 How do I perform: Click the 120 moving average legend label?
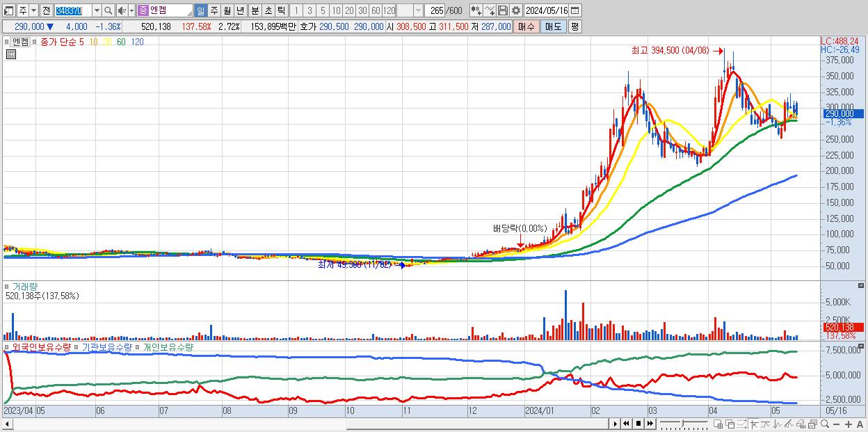click(138, 42)
